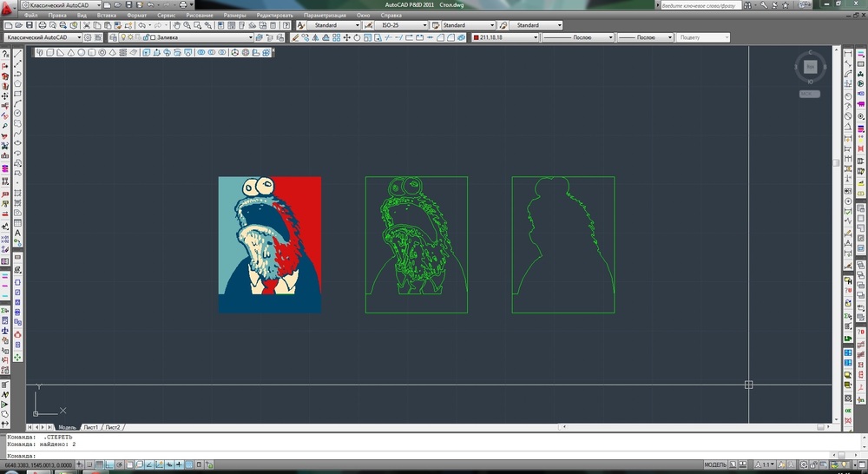
Task: Toggle the МОДЕЛЬ model space button
Action: (x=715, y=465)
